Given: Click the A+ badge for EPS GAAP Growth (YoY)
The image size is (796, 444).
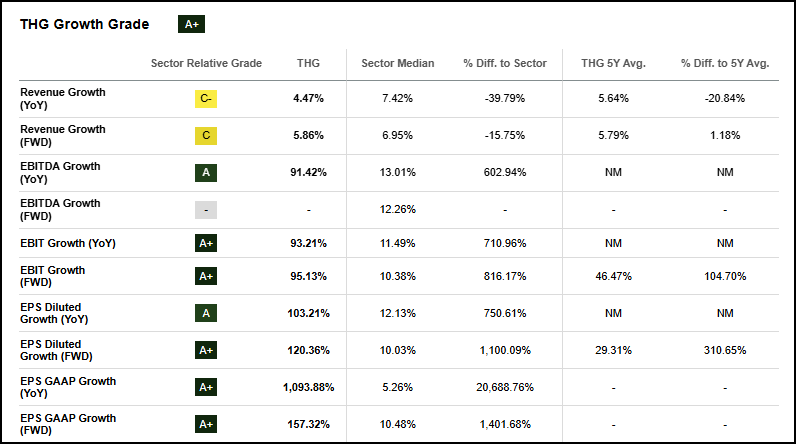Looking at the screenshot, I should click(x=206, y=387).
